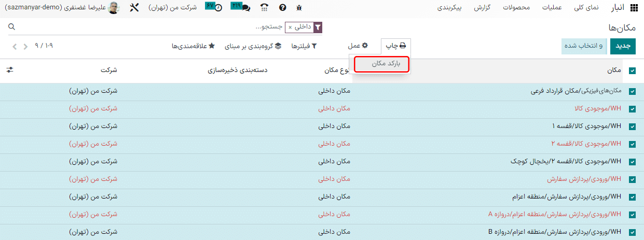Select بارکد مکان from the print menu

point(382,64)
